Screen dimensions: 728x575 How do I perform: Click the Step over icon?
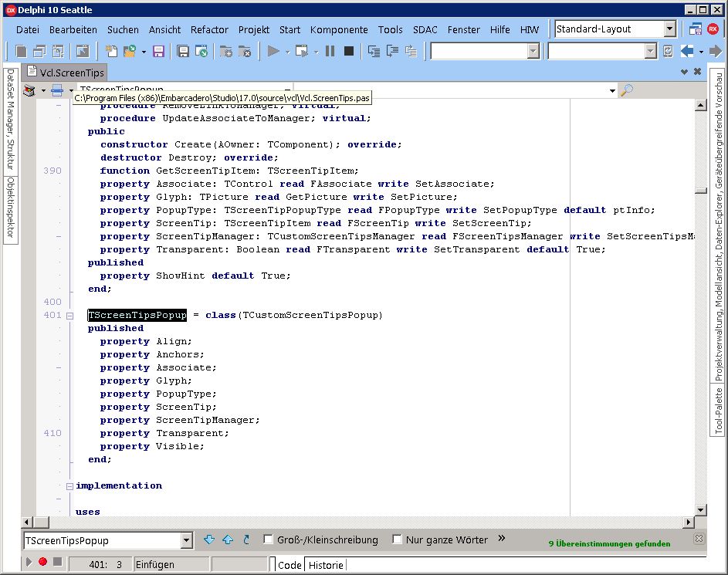pyautogui.click(x=392, y=51)
